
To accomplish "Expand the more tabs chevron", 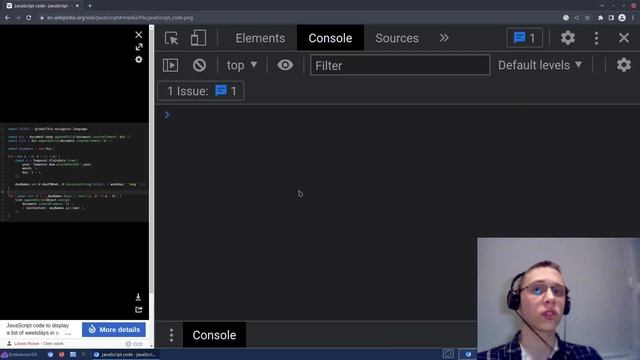I will coord(444,38).
